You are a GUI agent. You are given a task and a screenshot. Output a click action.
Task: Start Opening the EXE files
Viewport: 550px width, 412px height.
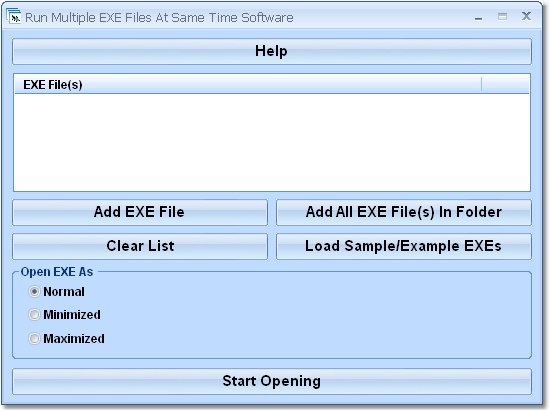pyautogui.click(x=272, y=381)
